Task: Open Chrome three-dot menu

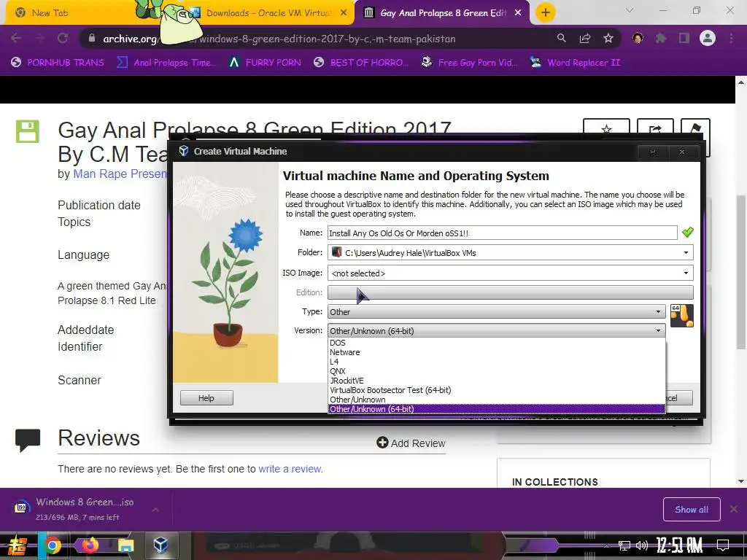Action: click(x=731, y=38)
